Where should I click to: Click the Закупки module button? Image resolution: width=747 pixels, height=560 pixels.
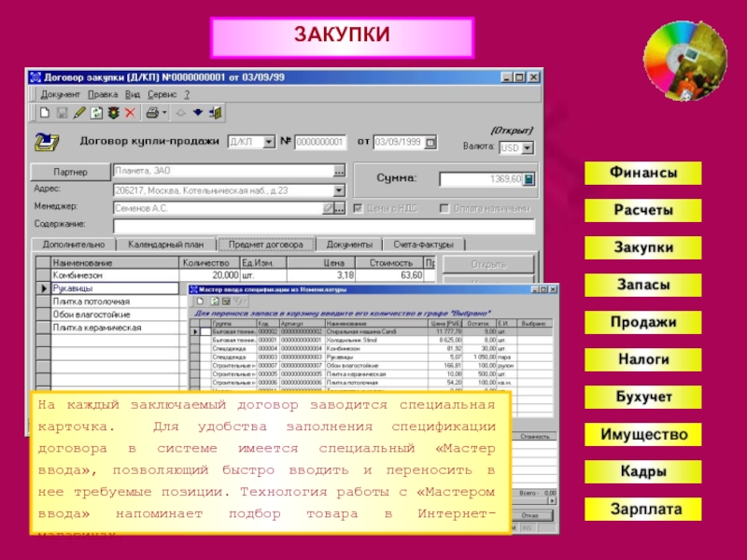pyautogui.click(x=643, y=247)
